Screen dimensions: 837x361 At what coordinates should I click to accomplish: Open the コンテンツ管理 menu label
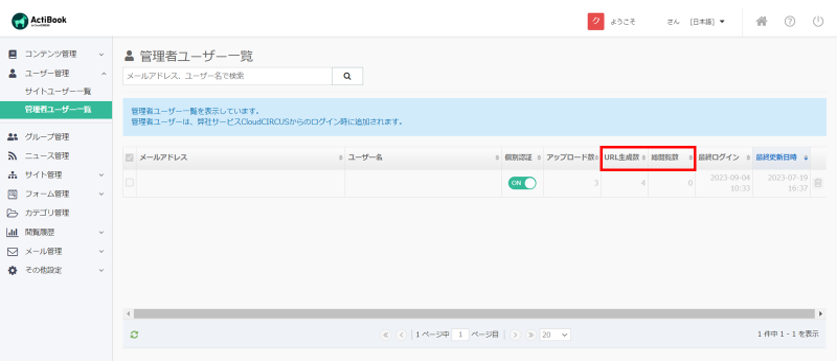51,54
